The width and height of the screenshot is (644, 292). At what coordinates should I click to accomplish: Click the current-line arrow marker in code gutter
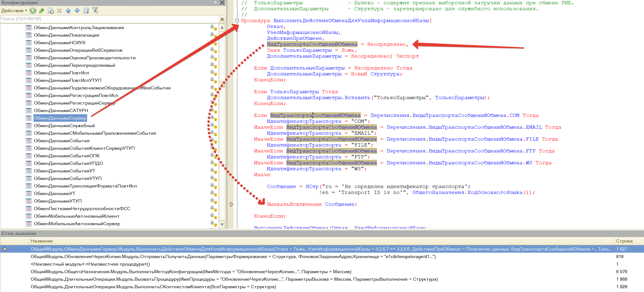pos(231,204)
